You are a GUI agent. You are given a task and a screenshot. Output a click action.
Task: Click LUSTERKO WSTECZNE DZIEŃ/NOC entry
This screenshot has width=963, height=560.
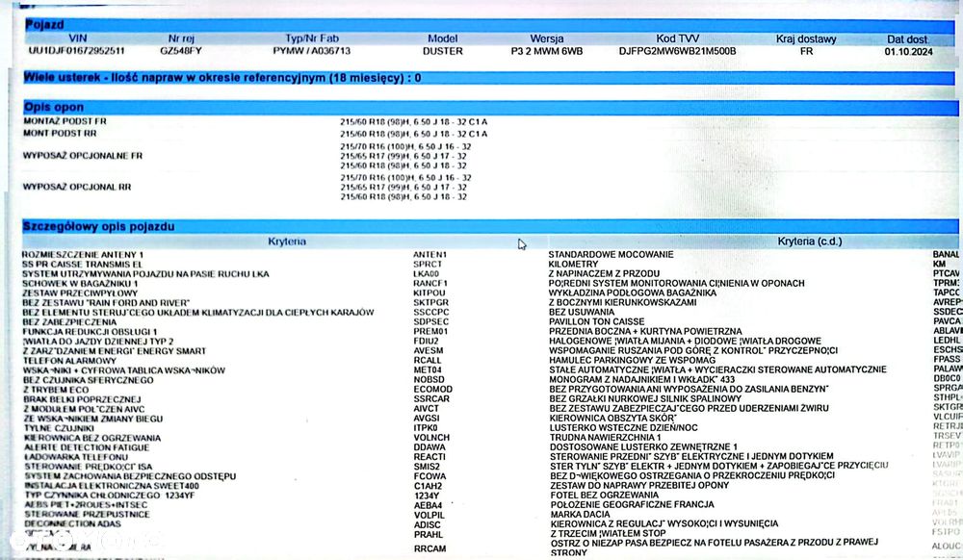tap(623, 427)
